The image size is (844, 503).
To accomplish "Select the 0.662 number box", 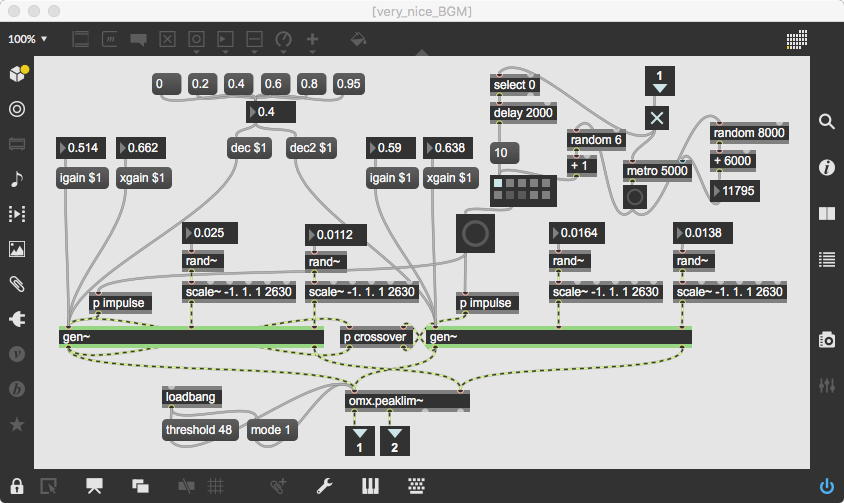I will pyautogui.click(x=140, y=148).
